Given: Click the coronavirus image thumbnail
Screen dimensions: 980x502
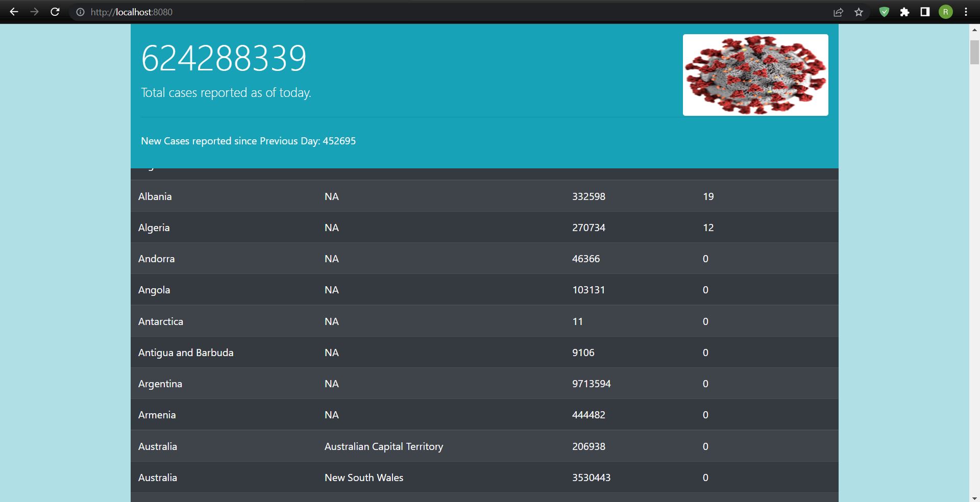Looking at the screenshot, I should [755, 75].
